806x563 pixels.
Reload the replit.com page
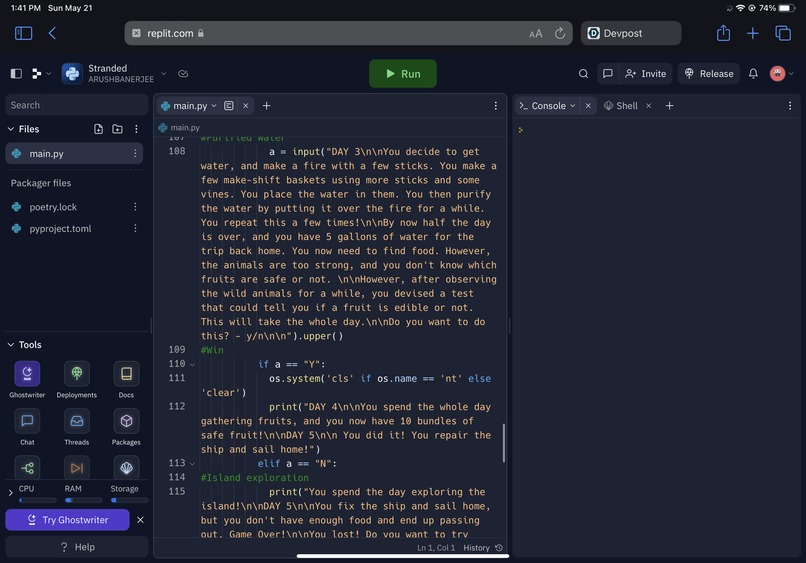pos(560,33)
